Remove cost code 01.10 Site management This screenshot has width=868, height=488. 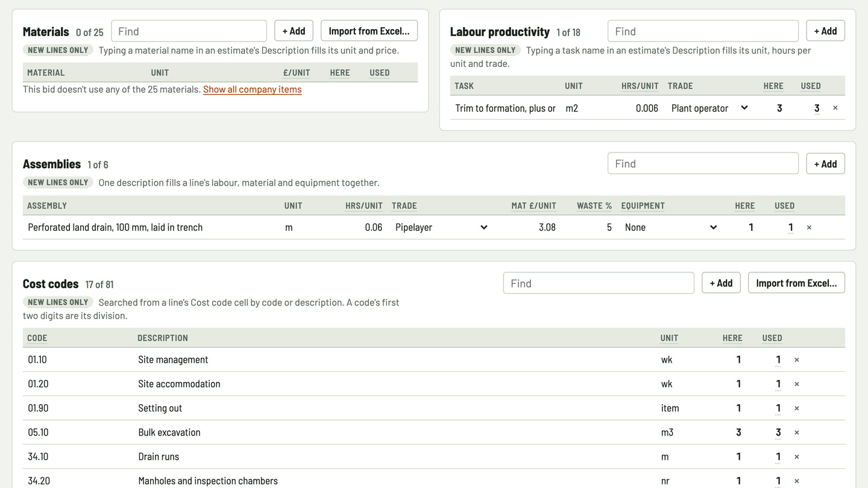coord(796,360)
